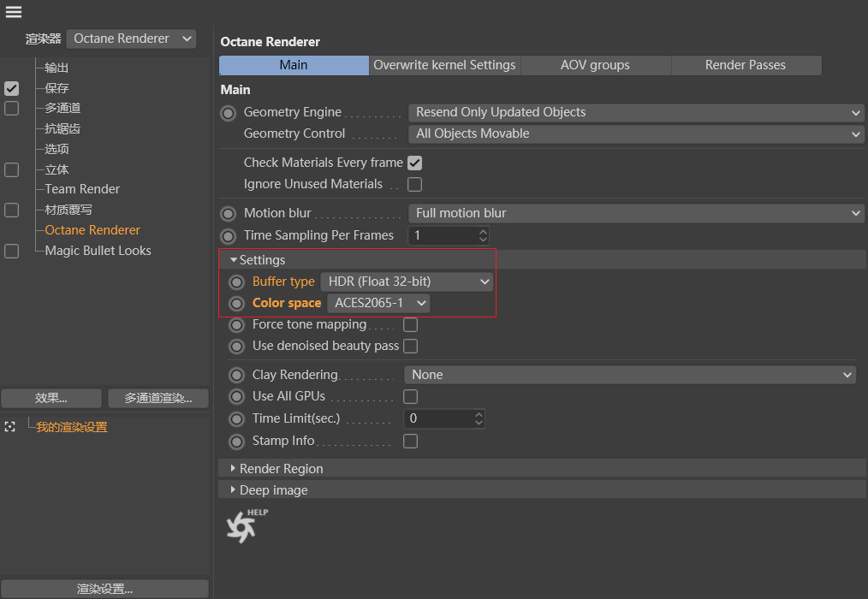Screen dimensions: 868x599
Task: Uncheck Check Materials Every frame
Action: tap(414, 163)
